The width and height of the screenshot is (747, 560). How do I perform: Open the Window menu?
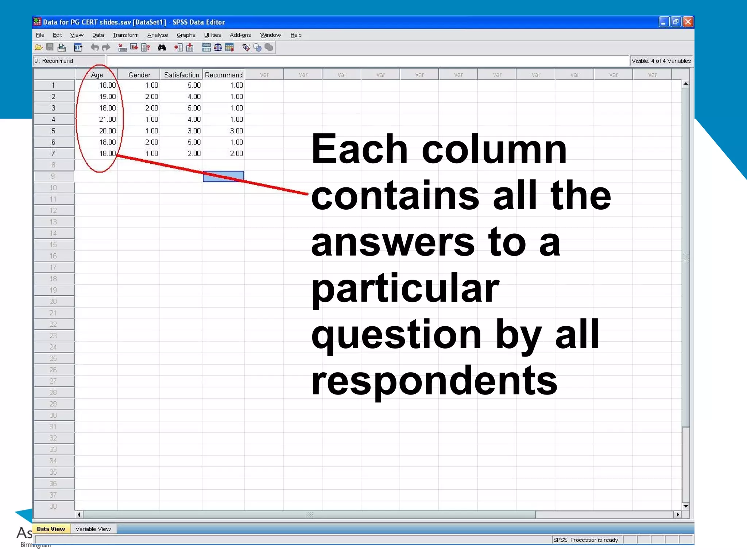[x=271, y=35]
